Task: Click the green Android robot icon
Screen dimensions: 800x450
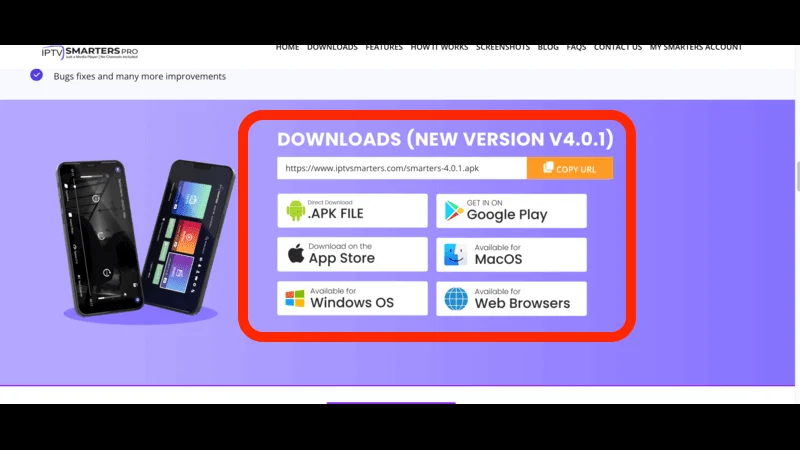Action: click(295, 210)
